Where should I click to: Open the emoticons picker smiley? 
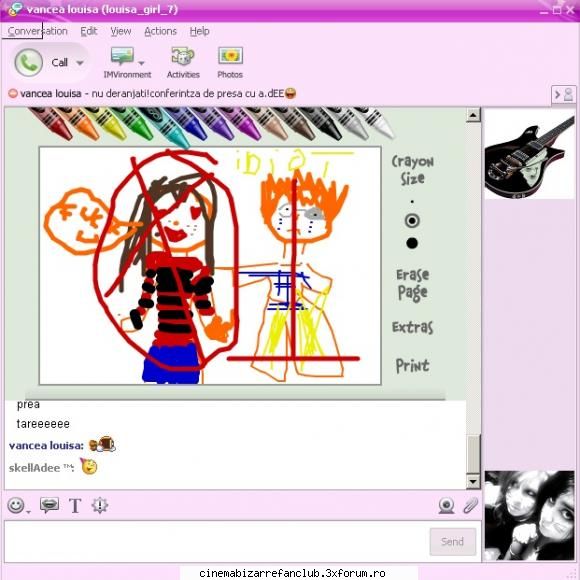coord(16,505)
